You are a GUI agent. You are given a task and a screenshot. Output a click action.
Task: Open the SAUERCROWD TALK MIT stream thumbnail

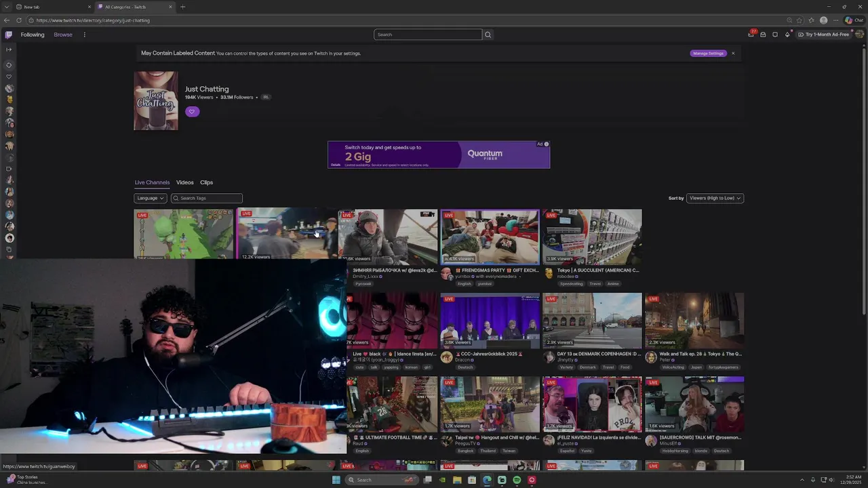pyautogui.click(x=694, y=404)
